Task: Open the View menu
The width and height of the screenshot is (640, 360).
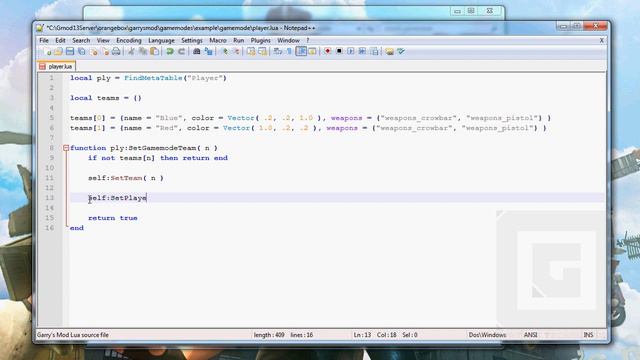Action: (103, 40)
